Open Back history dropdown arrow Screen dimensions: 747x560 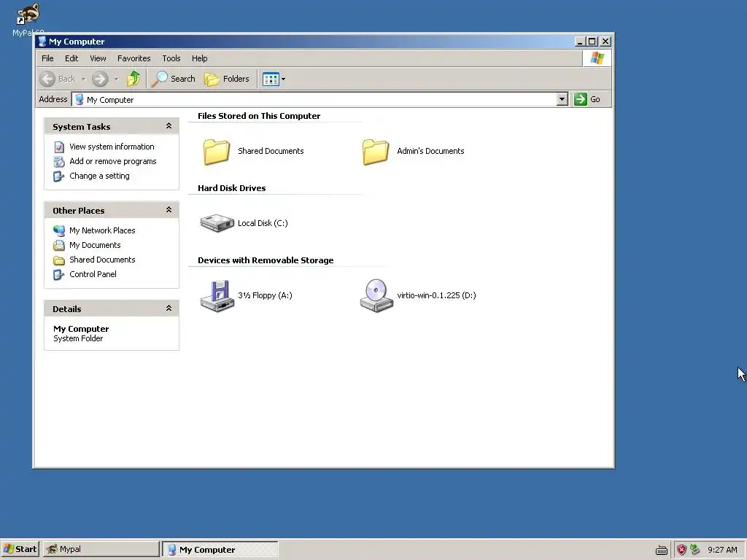click(x=83, y=79)
